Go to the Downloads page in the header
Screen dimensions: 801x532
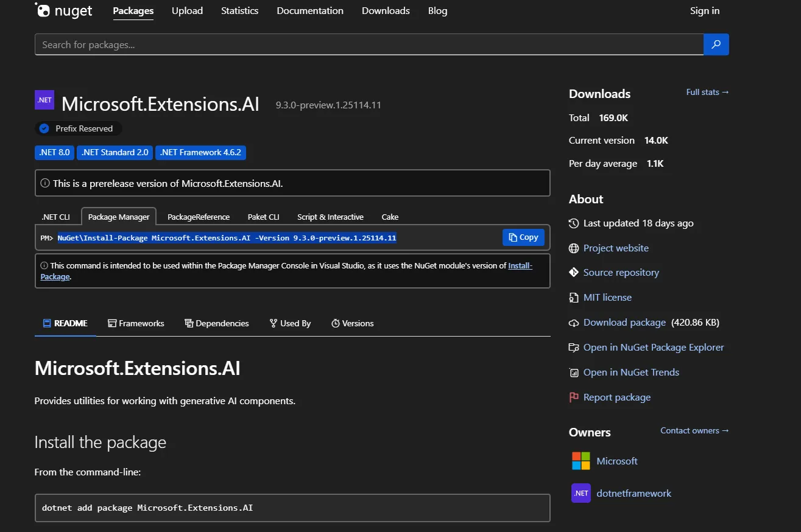[386, 11]
